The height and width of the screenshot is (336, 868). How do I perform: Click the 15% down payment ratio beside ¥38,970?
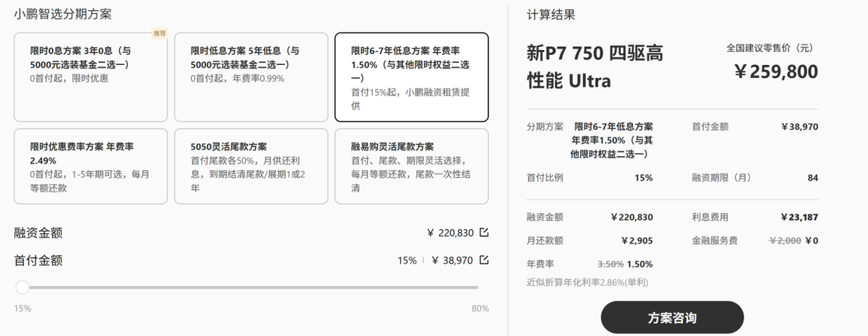(407, 261)
